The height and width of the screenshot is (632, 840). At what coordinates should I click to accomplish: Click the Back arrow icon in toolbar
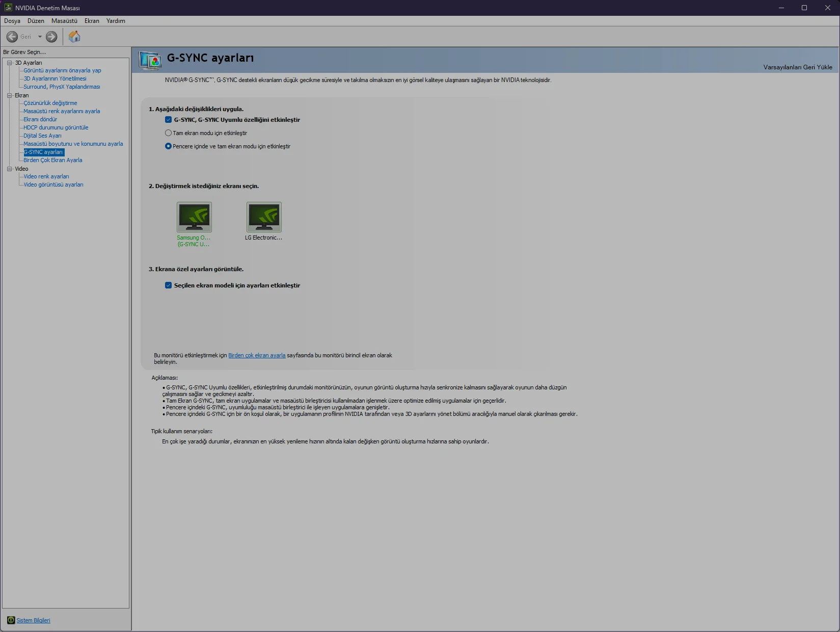(12, 37)
